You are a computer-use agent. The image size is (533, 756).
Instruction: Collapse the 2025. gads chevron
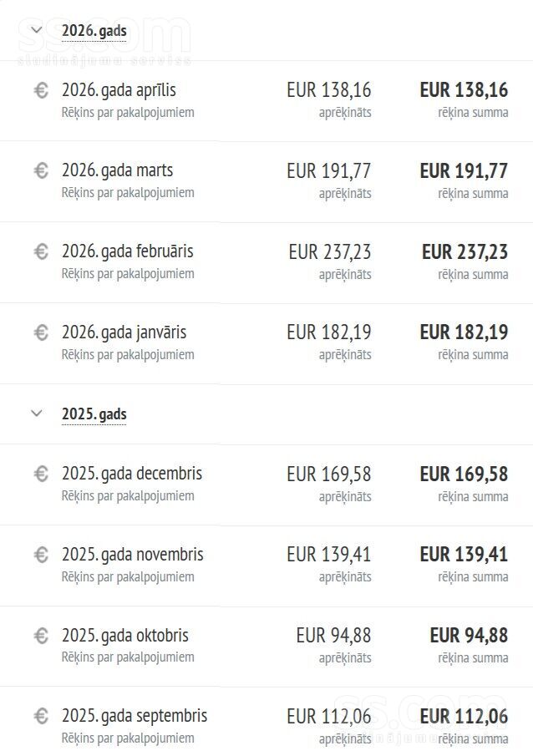[x=37, y=414]
